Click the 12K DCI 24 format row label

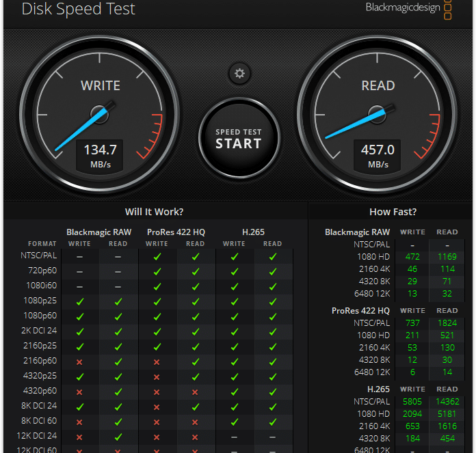click(x=36, y=436)
